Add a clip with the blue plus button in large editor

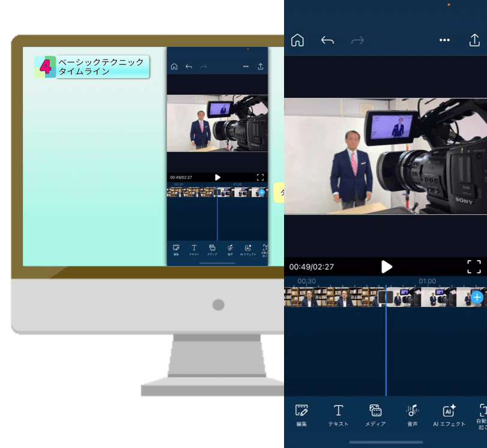(477, 297)
